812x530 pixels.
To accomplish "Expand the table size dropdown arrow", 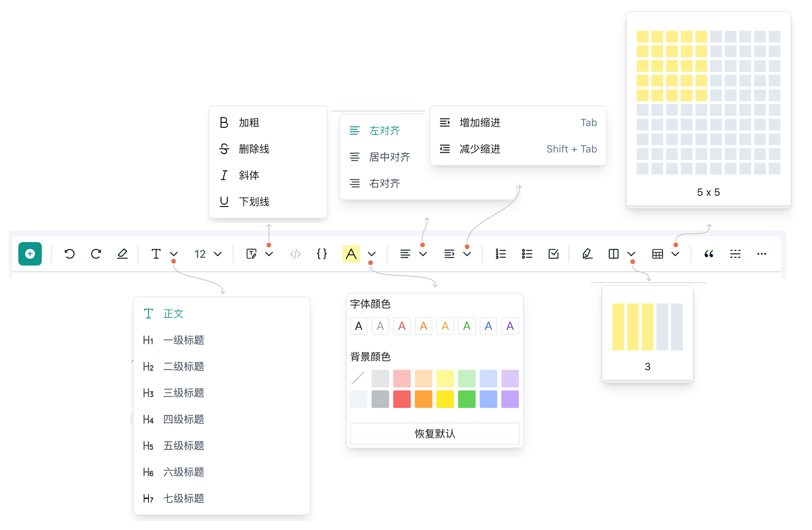I will (x=675, y=254).
